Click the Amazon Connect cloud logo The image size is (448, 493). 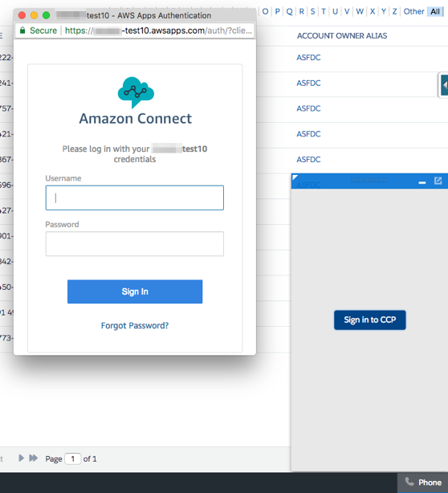136,92
